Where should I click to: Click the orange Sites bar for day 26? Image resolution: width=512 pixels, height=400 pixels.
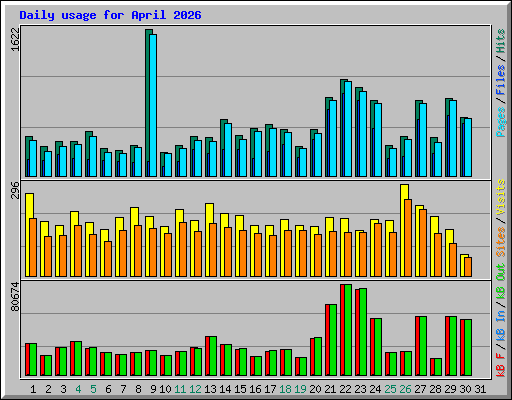tap(408, 238)
